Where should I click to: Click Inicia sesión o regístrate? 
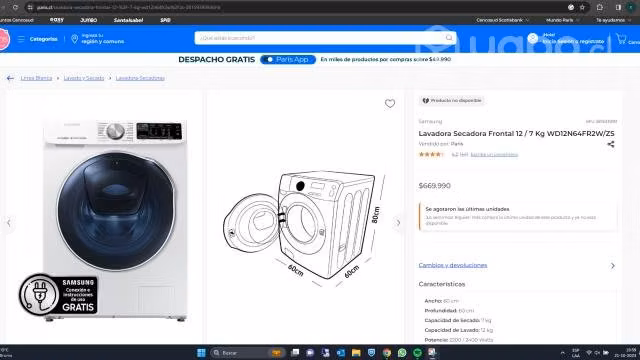coord(573,41)
